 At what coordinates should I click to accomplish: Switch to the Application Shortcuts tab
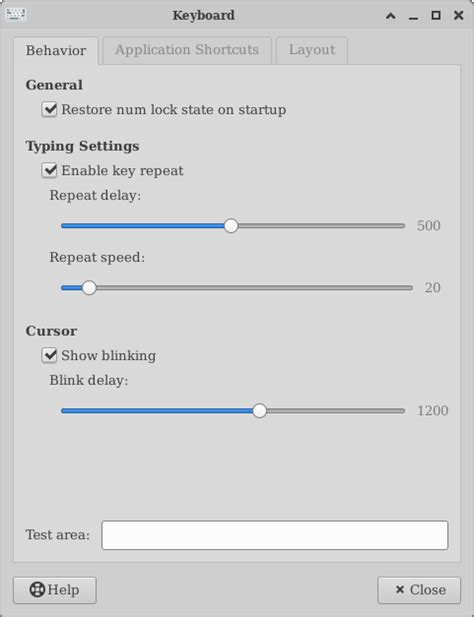[187, 50]
